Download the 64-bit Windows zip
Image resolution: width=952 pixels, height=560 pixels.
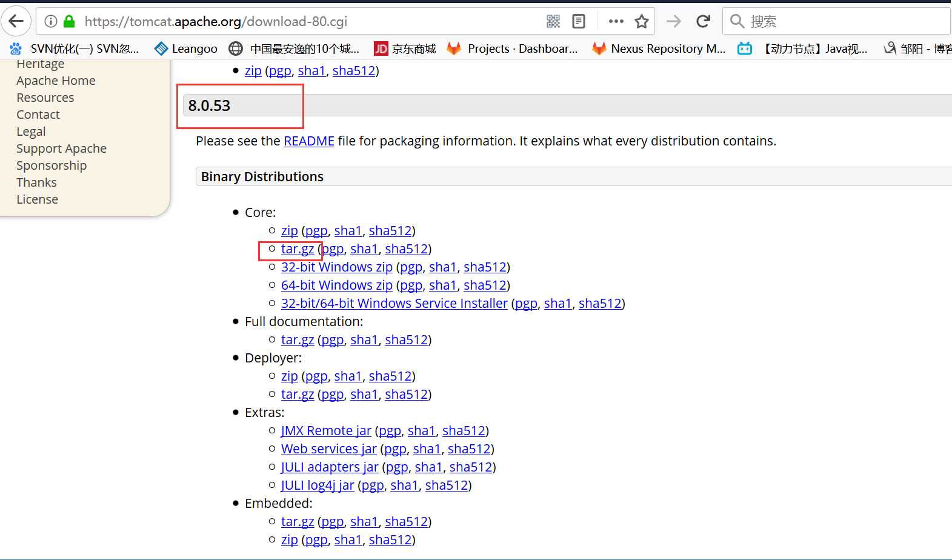click(337, 285)
